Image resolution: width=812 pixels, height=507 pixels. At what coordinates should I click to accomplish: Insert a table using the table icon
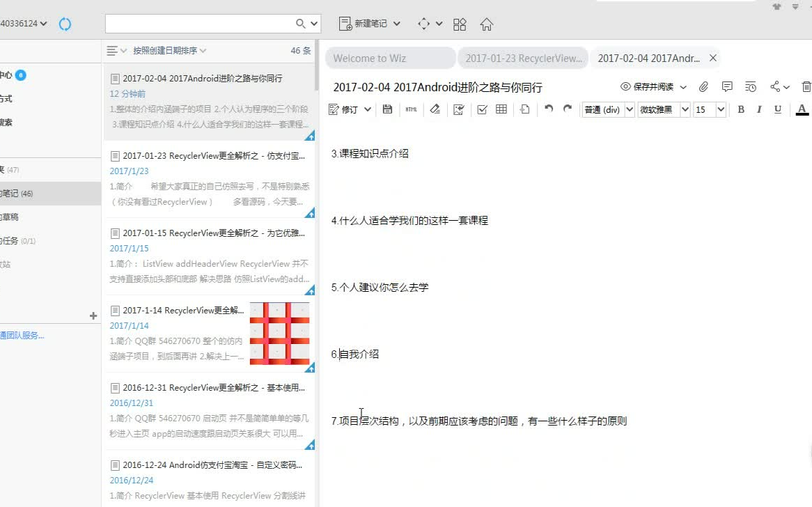(x=501, y=109)
